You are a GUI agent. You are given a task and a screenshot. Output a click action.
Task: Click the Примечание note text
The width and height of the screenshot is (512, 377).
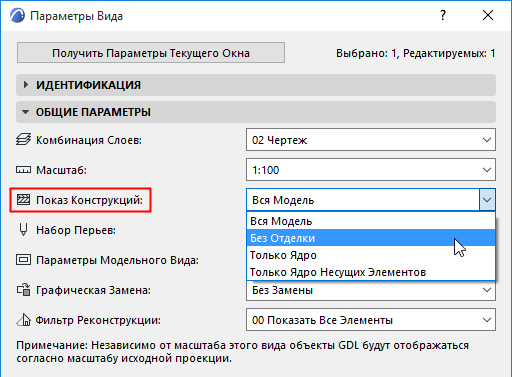click(242, 352)
